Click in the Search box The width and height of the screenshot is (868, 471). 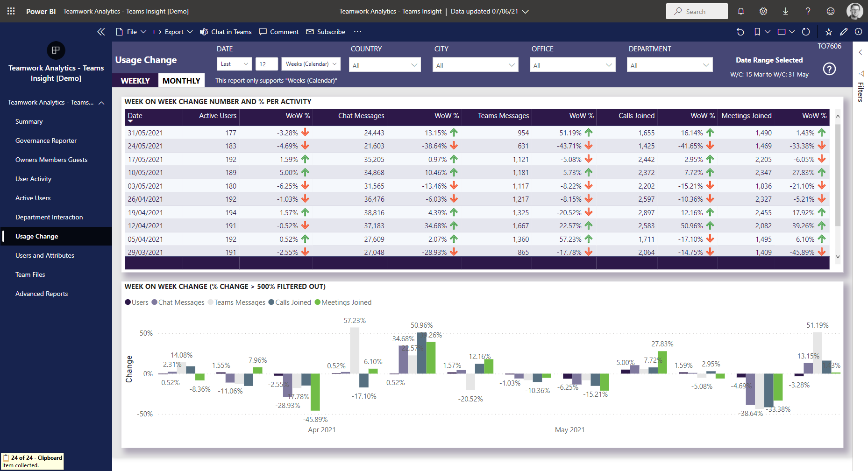[697, 11]
